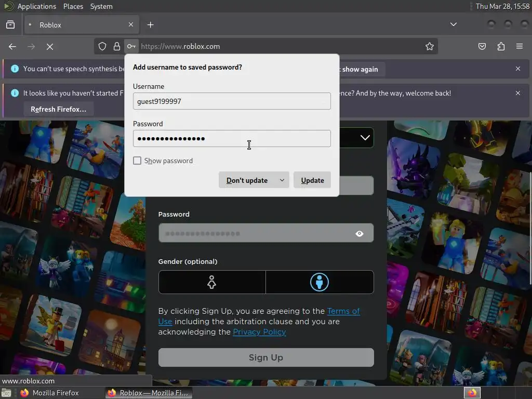Stop loading the page

(50, 46)
